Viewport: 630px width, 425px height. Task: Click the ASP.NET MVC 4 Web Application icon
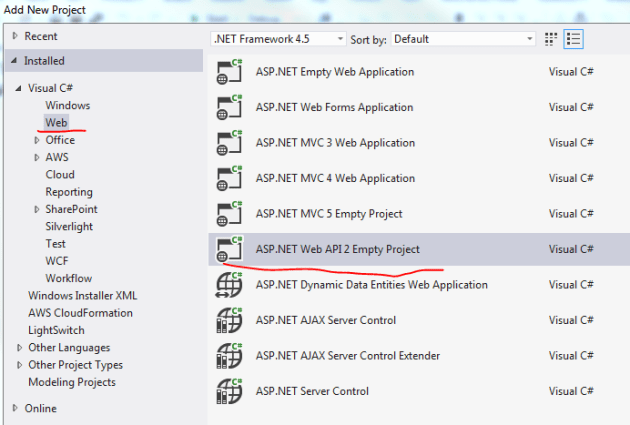(x=229, y=178)
